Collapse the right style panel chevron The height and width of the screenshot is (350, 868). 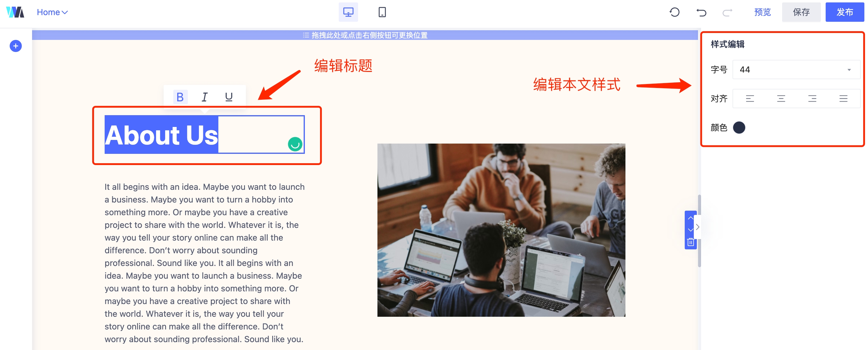[x=697, y=227]
